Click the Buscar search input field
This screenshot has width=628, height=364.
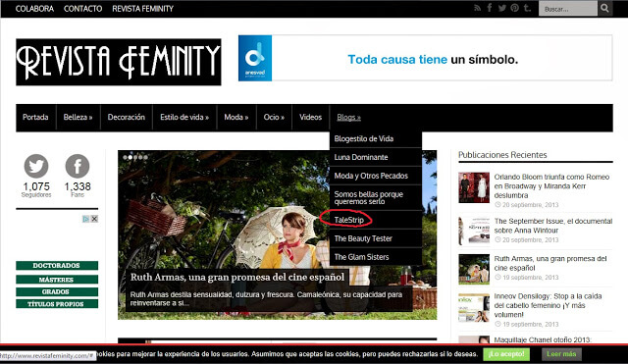[568, 9]
